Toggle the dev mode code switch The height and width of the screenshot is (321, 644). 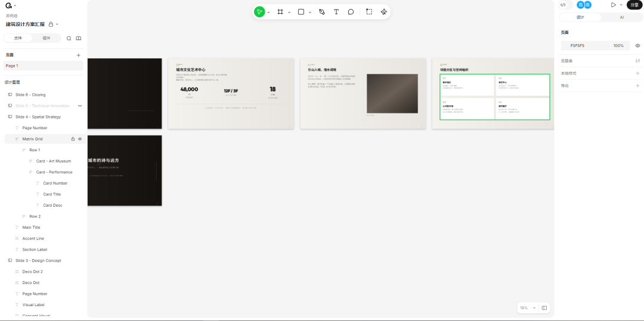pyautogui.click(x=566, y=5)
